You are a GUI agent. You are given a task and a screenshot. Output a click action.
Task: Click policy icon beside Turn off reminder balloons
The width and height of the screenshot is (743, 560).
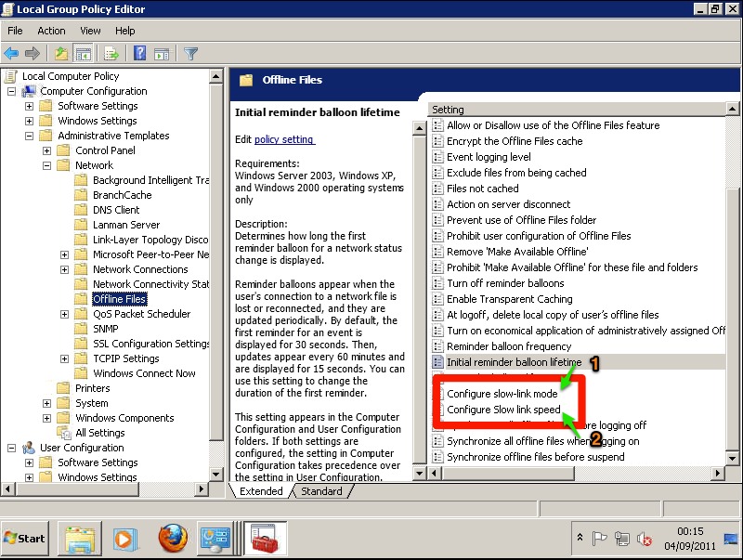pyautogui.click(x=437, y=283)
